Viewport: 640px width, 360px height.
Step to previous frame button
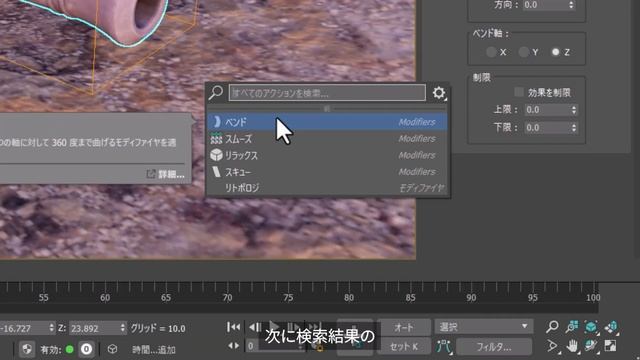[255, 327]
